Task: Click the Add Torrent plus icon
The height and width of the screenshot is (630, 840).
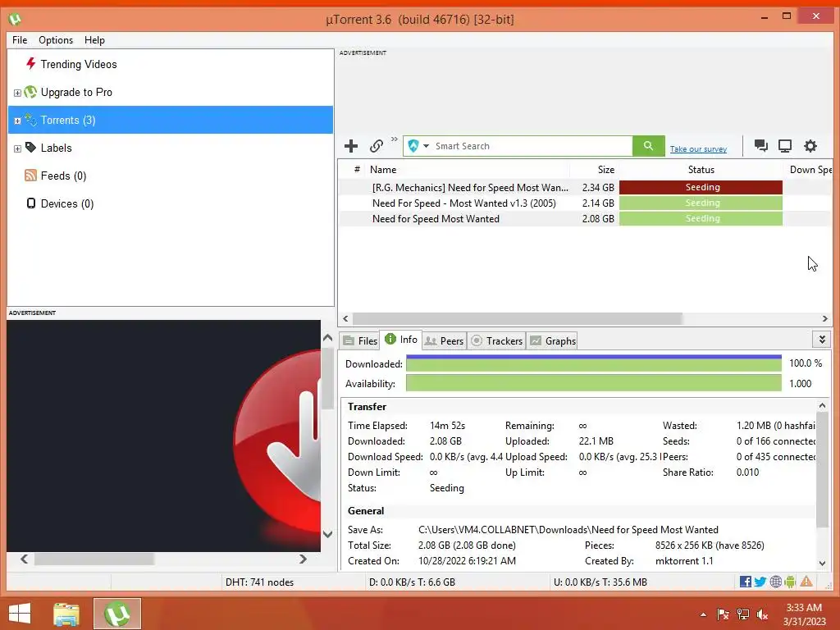Action: 351,146
